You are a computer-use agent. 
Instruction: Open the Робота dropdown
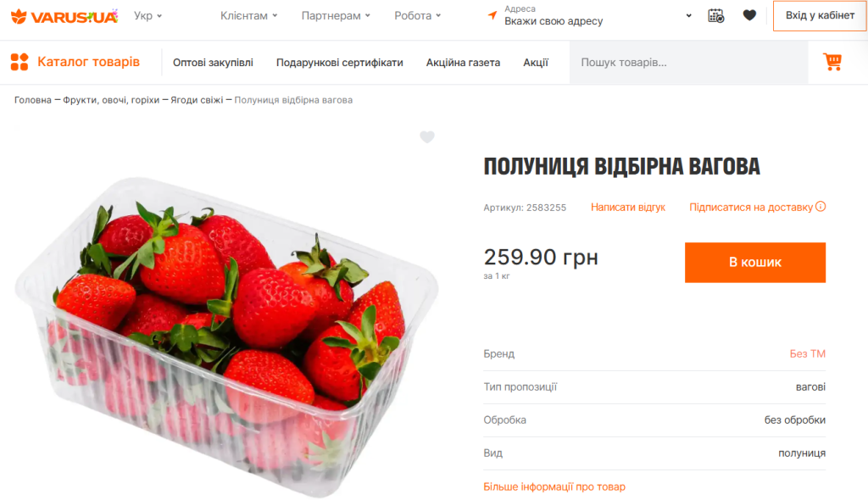[x=417, y=15]
